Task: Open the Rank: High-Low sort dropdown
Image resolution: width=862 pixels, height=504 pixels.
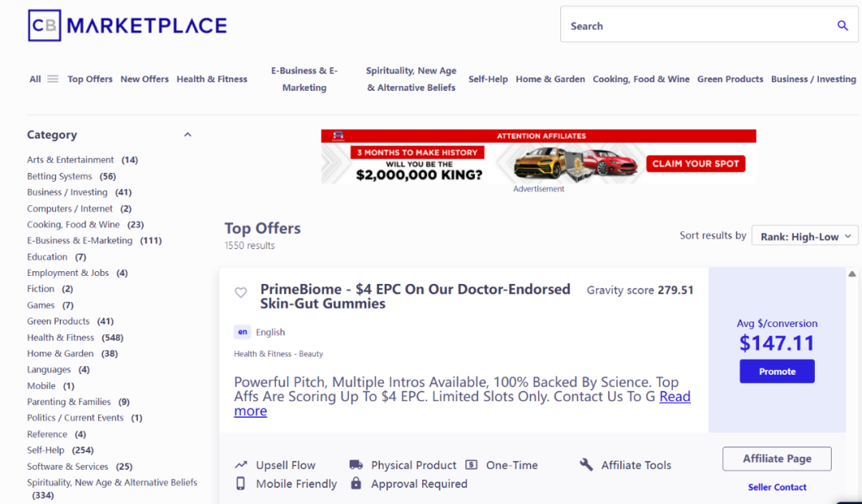Action: 805,236
